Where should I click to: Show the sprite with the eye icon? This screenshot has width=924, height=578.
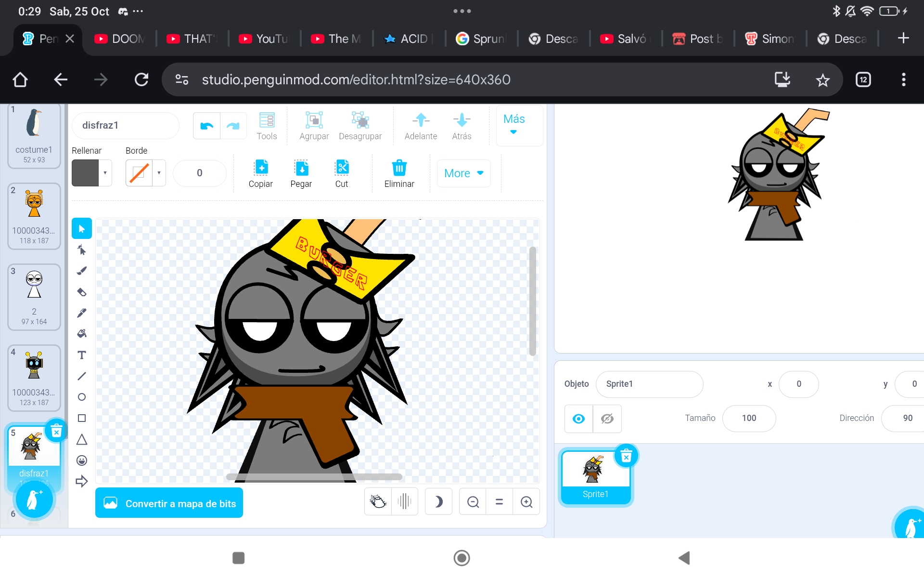(579, 419)
